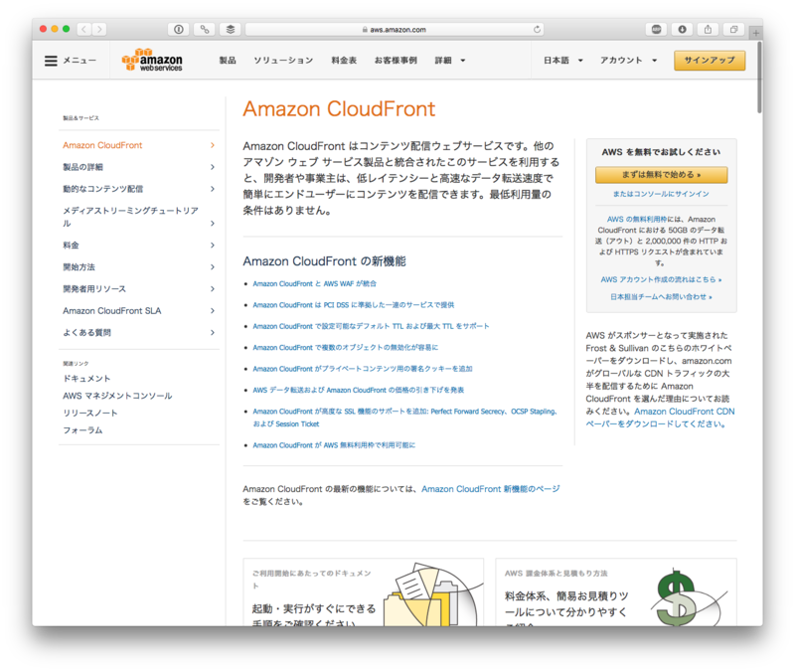This screenshot has width=795, height=672.
Task: Open the リリースノート related link
Action: pyautogui.click(x=89, y=413)
